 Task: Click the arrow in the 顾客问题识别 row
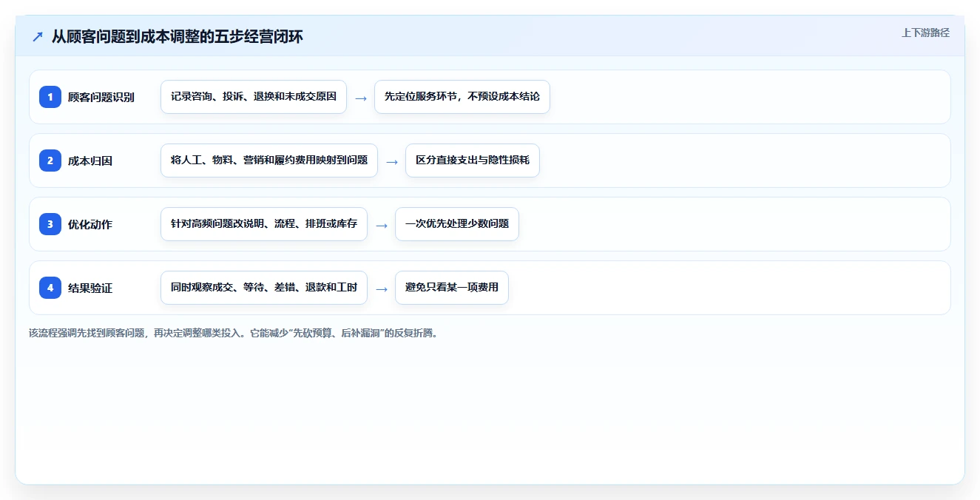point(361,98)
